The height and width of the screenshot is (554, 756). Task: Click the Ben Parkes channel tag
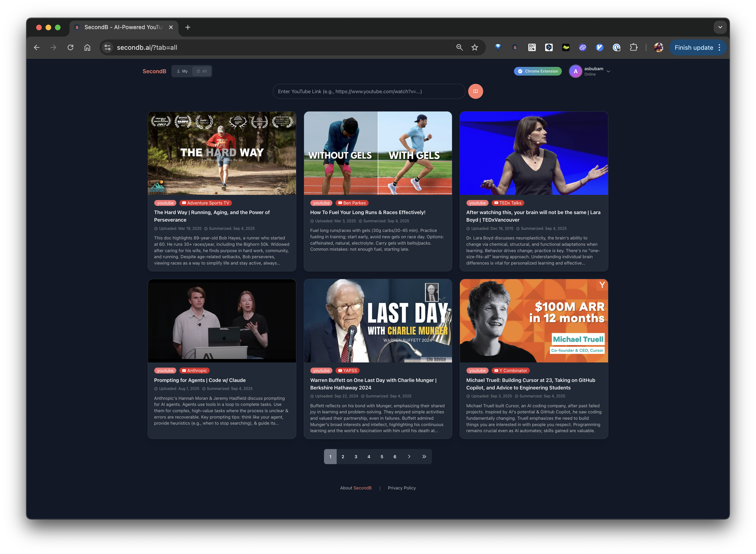click(x=352, y=203)
